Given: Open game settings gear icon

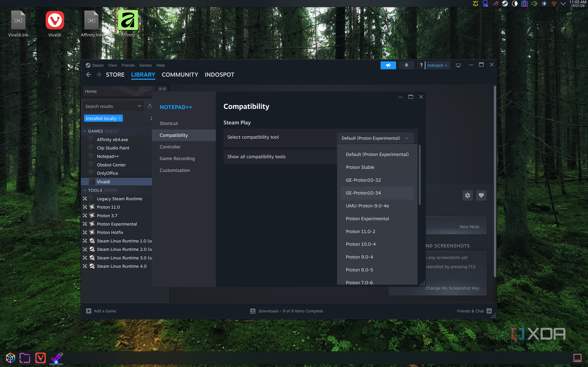Looking at the screenshot, I should click(468, 195).
